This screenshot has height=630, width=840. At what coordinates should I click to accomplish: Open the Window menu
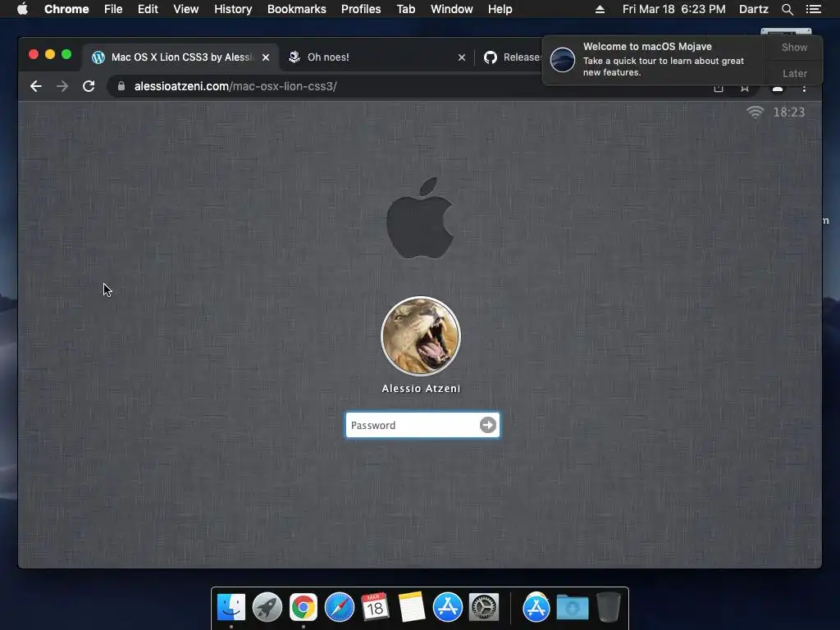point(452,9)
